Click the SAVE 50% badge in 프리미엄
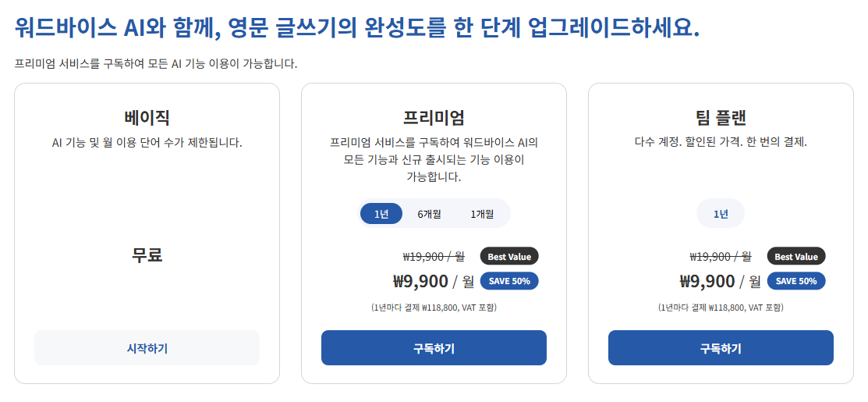The image size is (868, 402). pyautogui.click(x=509, y=281)
